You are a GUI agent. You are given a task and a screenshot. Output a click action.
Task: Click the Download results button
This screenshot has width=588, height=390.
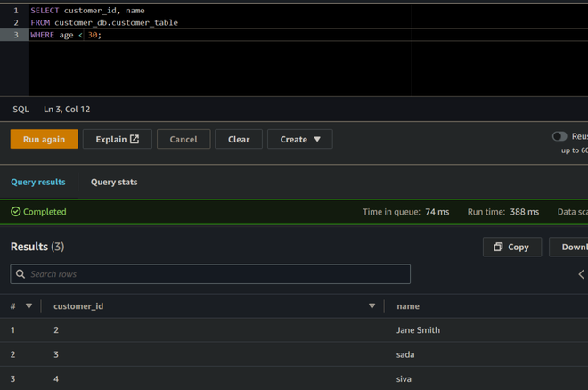568,247
